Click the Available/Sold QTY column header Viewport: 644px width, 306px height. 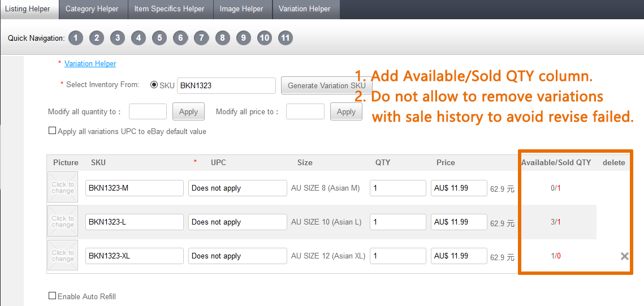(x=556, y=163)
